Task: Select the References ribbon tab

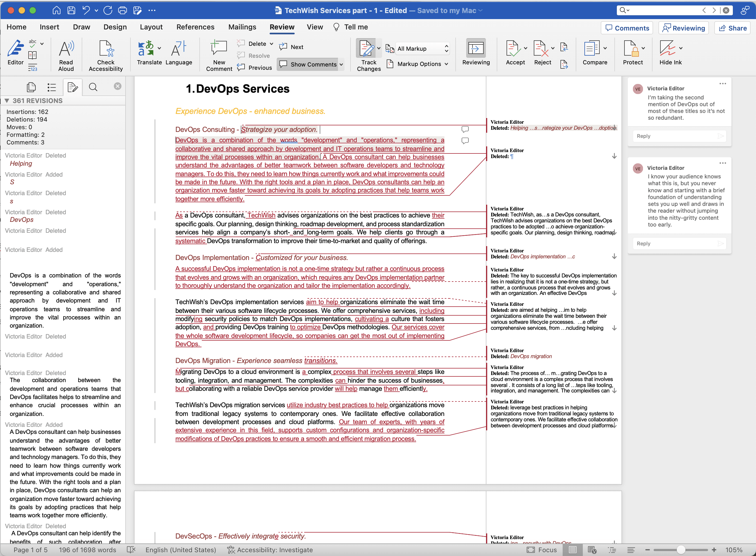Action: (195, 26)
